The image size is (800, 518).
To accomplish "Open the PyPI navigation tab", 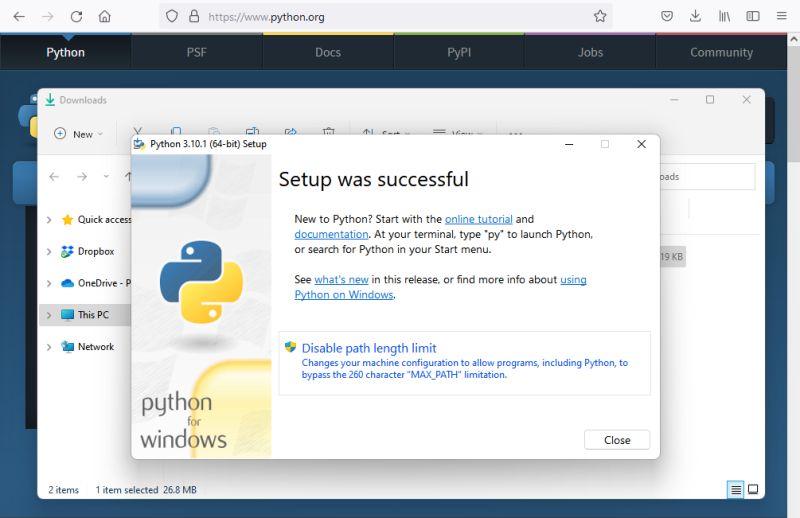I will (x=459, y=52).
